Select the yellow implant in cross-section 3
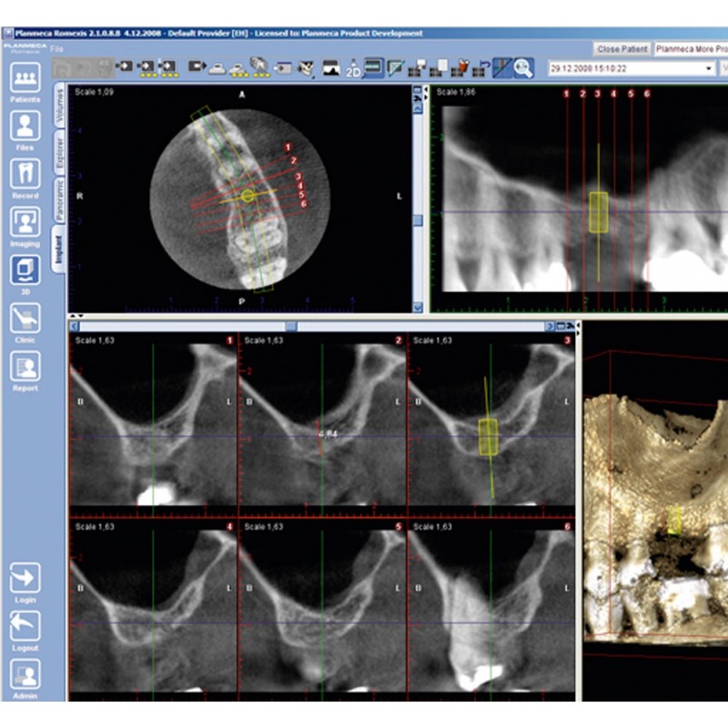The image size is (728, 728). point(489,437)
